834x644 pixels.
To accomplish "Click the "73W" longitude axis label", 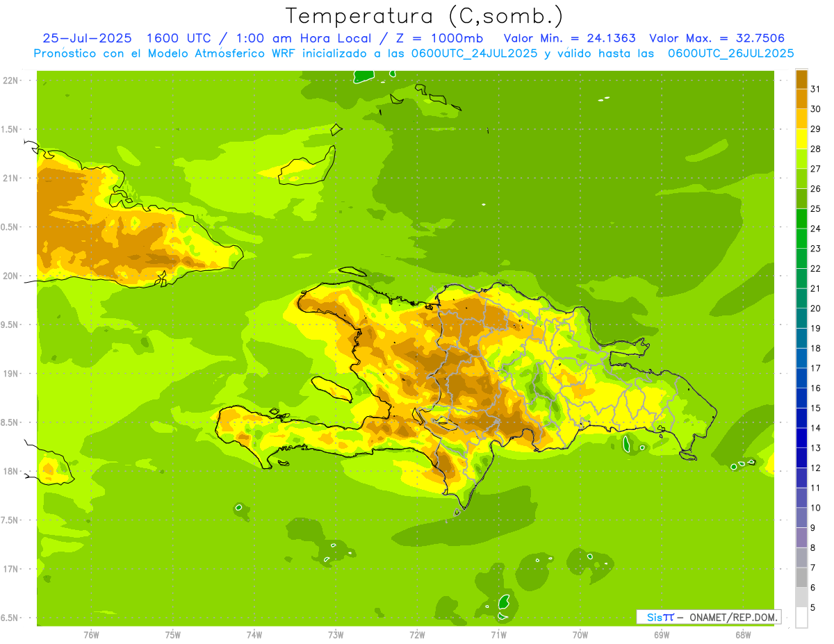I will point(336,635).
